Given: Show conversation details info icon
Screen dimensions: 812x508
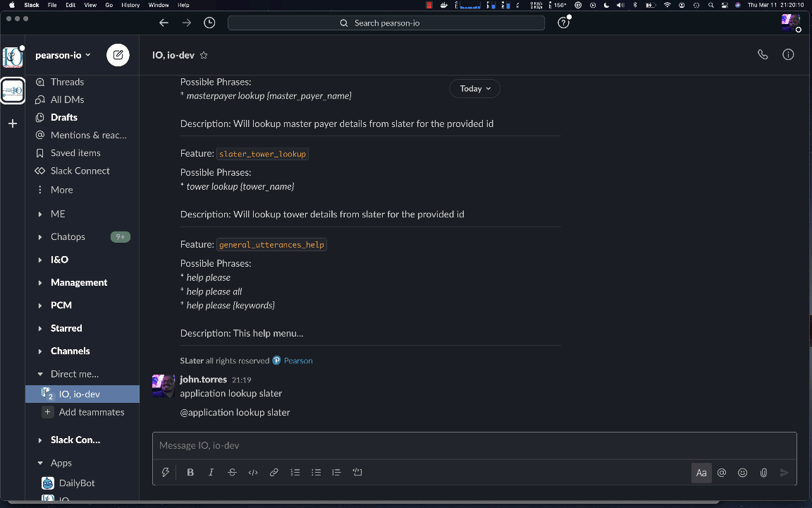Looking at the screenshot, I should pyautogui.click(x=788, y=54).
